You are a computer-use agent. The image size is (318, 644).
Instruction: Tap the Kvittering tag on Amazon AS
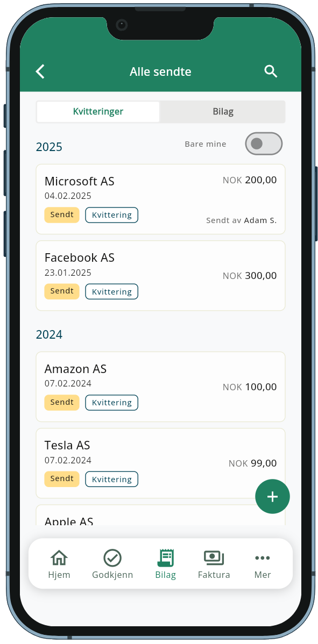click(112, 403)
